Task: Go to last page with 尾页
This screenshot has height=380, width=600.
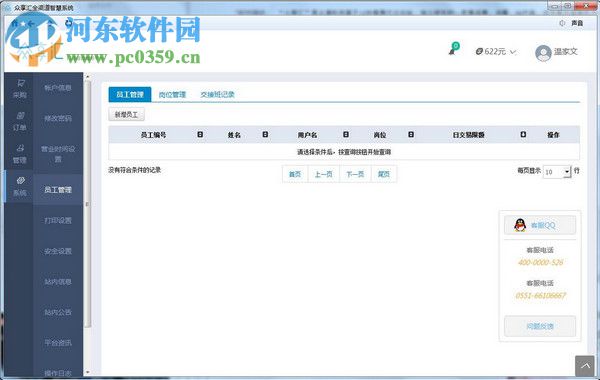Action: [384, 174]
